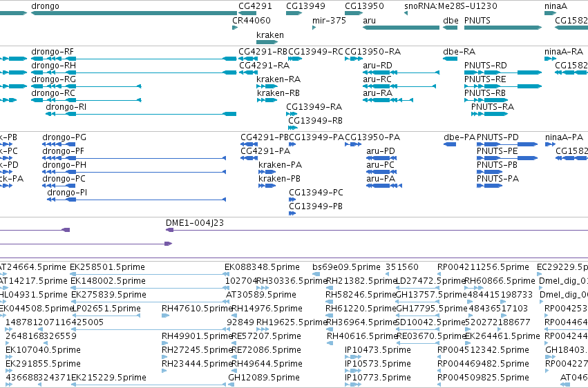This screenshot has width=588, height=388.
Task: Select the dbe-RA transcript label
Action: point(459,51)
